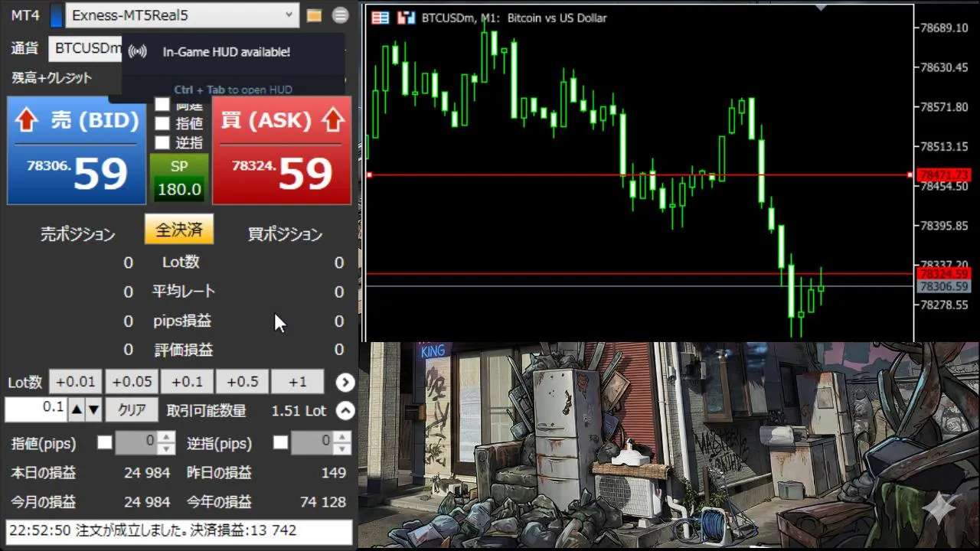The width and height of the screenshot is (980, 551).
Task: Click the triangle marker at chart top
Action: (x=821, y=8)
